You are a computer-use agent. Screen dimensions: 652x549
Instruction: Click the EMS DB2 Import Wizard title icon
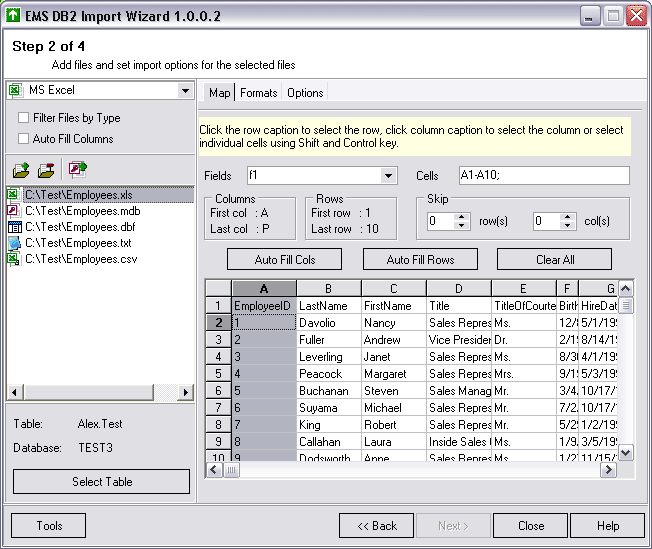pos(13,15)
